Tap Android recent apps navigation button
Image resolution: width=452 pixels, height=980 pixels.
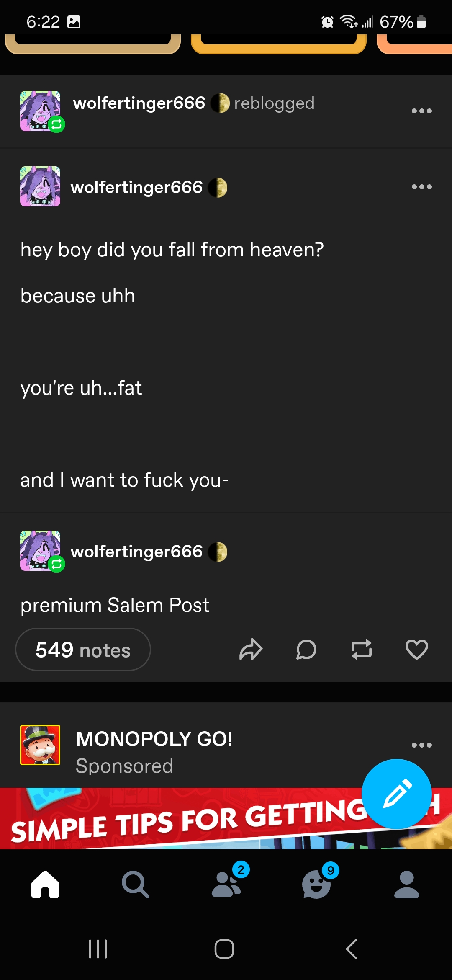[98, 949]
